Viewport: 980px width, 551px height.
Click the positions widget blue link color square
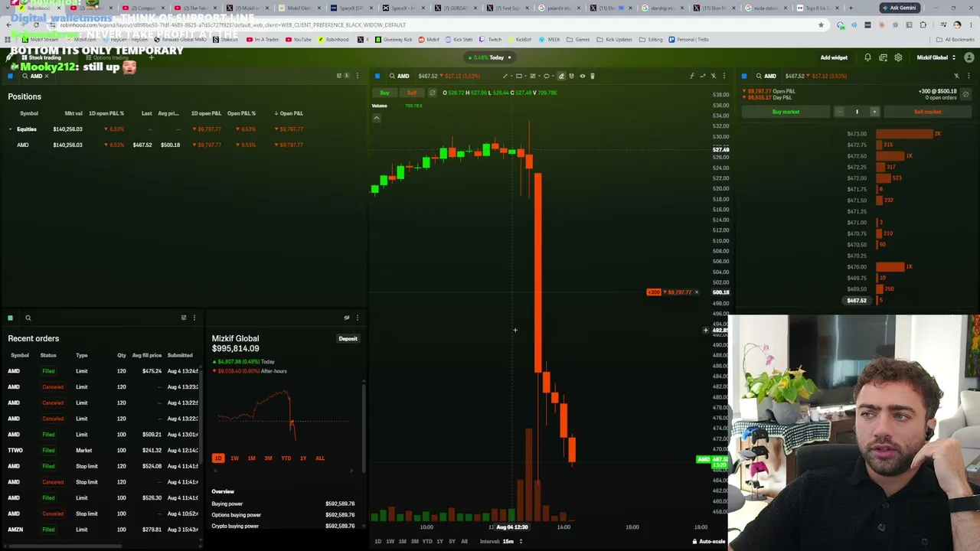[11, 76]
